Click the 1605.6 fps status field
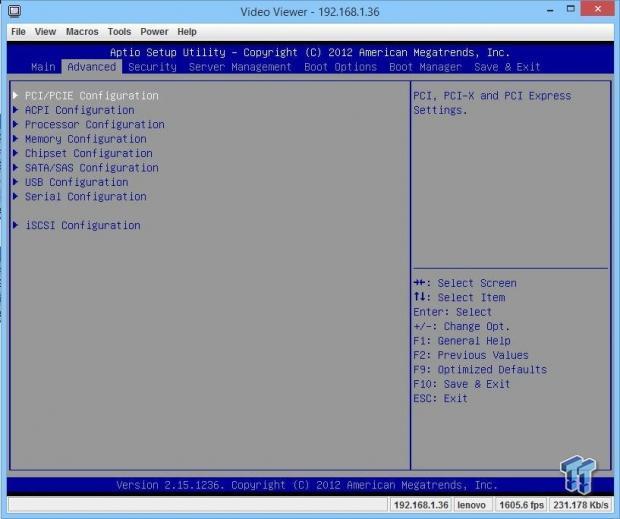The image size is (620, 519). pyautogui.click(x=521, y=505)
